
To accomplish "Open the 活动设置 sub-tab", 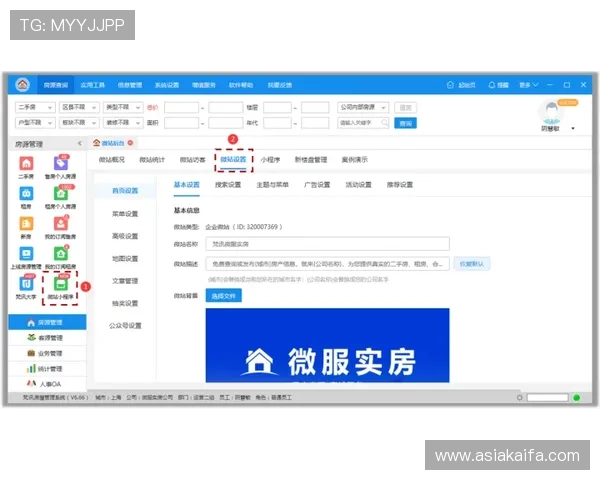I will click(359, 185).
